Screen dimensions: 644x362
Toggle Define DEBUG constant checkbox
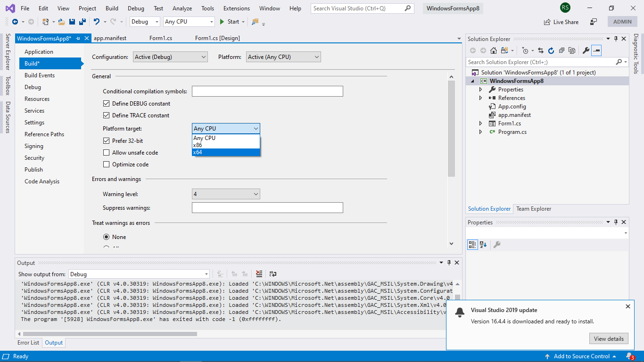pos(106,104)
